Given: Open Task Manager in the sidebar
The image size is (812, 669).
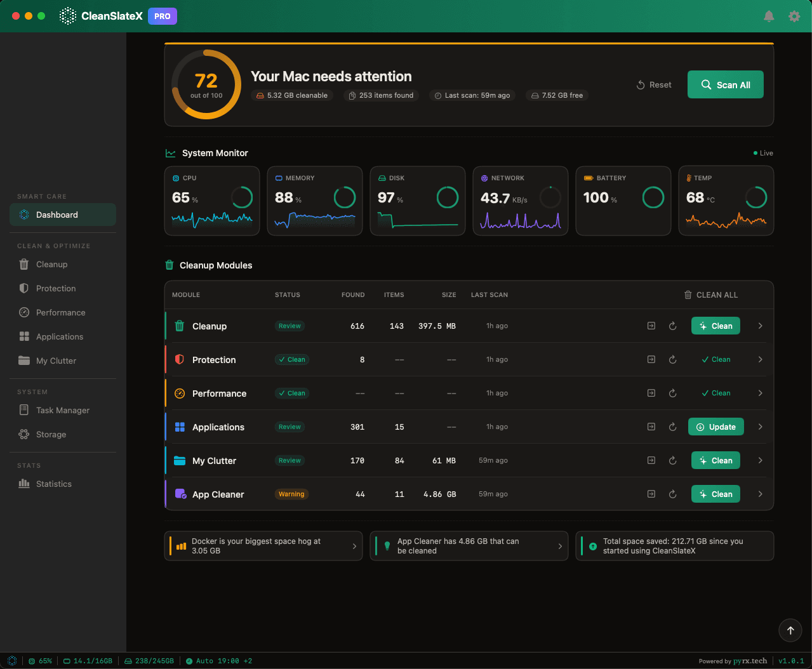Looking at the screenshot, I should [x=63, y=410].
